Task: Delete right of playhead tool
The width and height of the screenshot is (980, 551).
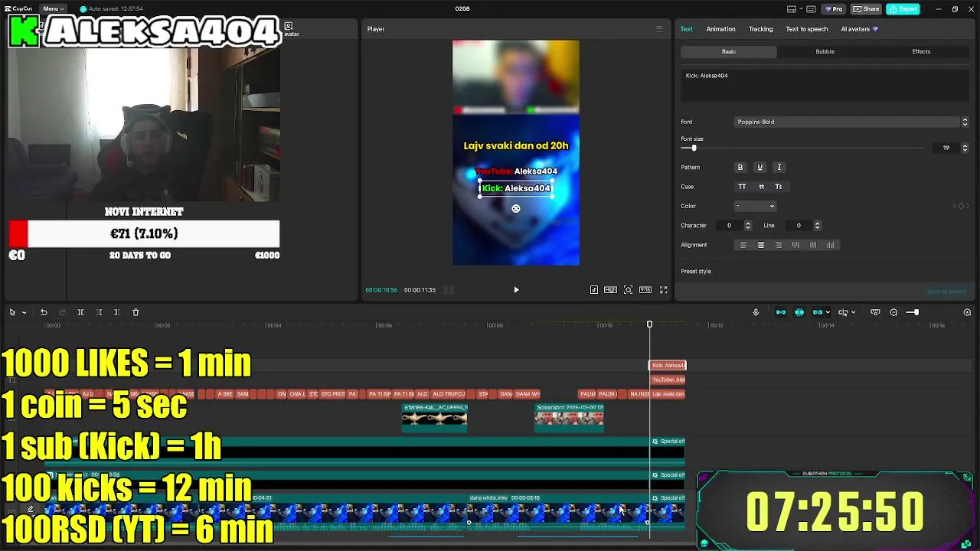Action: pyautogui.click(x=116, y=312)
